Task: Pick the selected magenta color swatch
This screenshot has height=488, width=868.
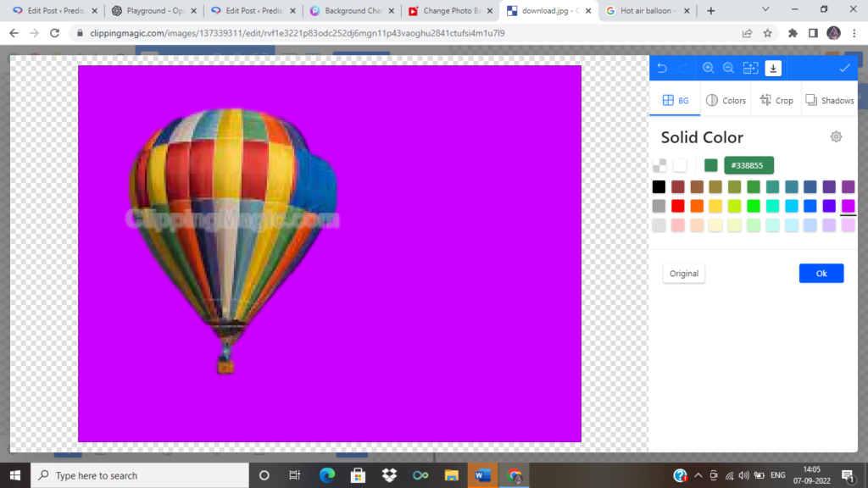Action: click(848, 206)
